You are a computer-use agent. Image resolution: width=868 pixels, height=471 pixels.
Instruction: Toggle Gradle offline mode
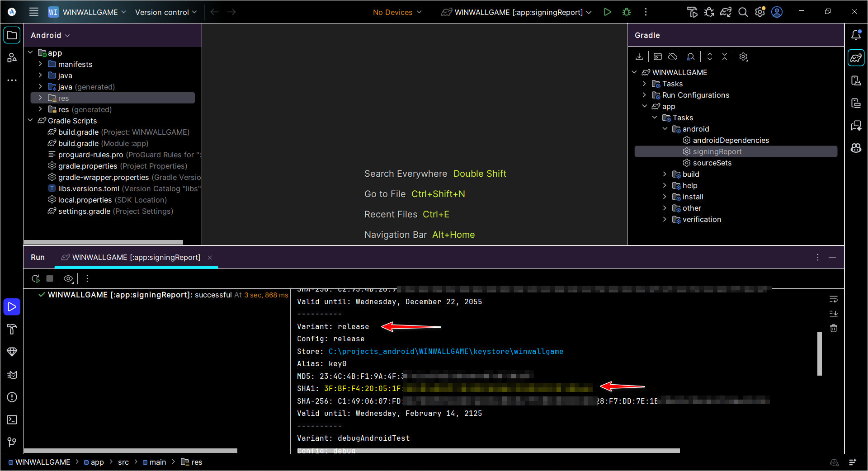click(672, 57)
